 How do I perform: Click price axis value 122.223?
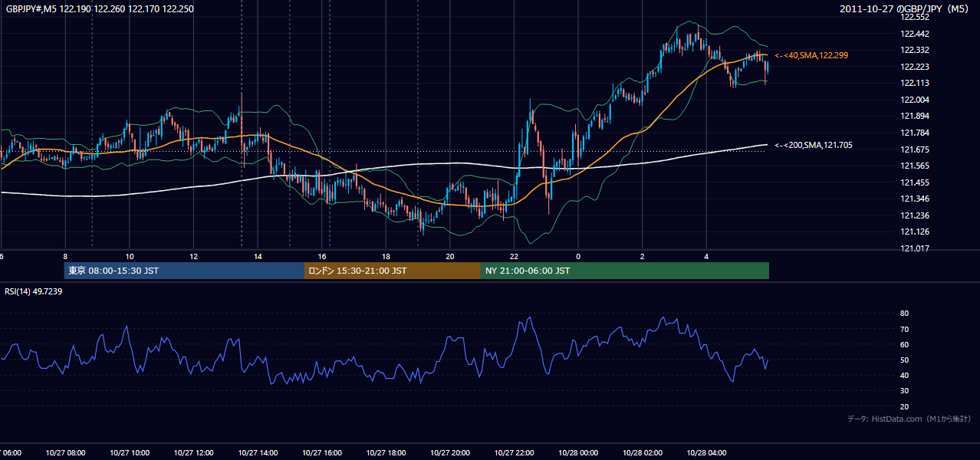coord(914,67)
